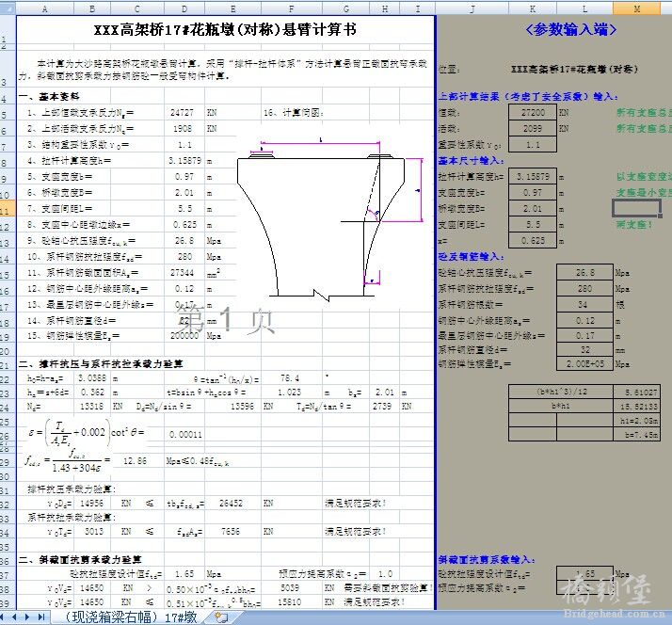Click the cell value 15.52133
672x625 pixels.
click(637, 406)
